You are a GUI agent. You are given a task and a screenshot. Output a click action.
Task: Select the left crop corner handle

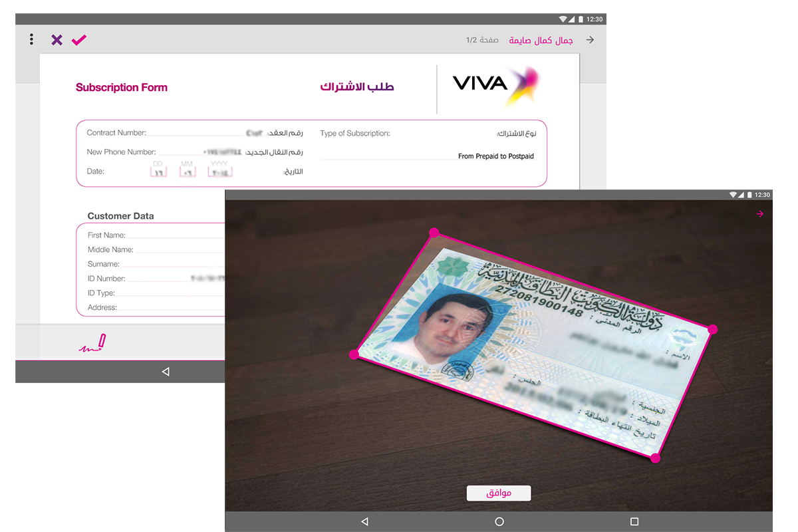click(354, 354)
